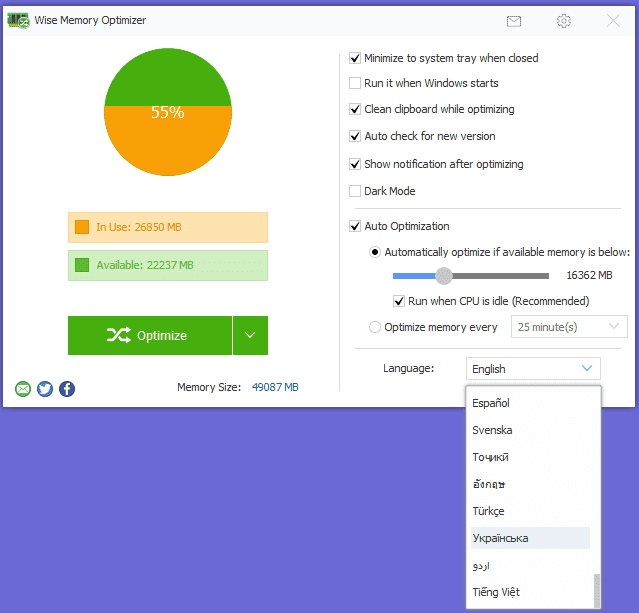The height and width of the screenshot is (613, 639).
Task: Disable Show notification after optimizing
Action: tap(355, 164)
